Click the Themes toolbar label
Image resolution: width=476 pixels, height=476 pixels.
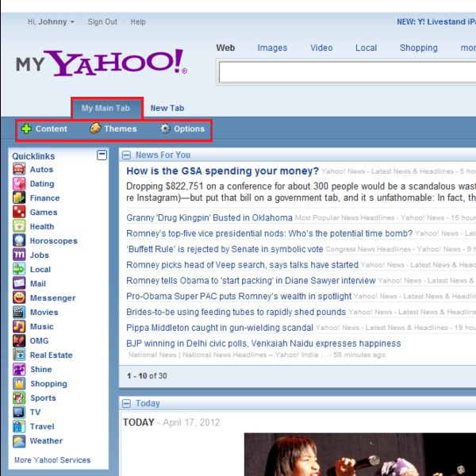(x=121, y=129)
